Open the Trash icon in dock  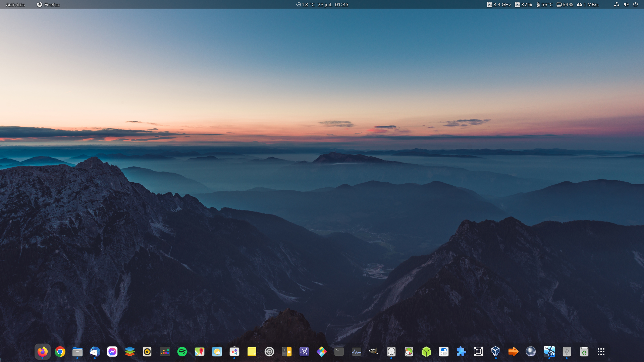click(x=584, y=352)
